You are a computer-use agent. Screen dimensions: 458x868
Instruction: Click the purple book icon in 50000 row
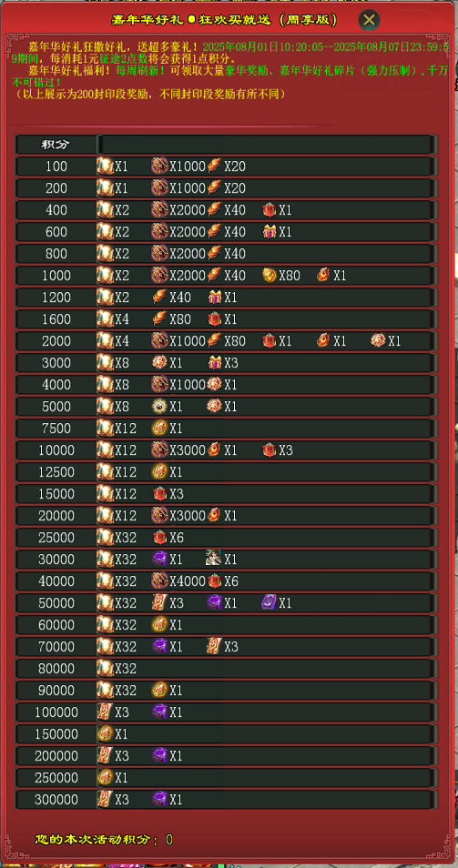[x=270, y=602]
